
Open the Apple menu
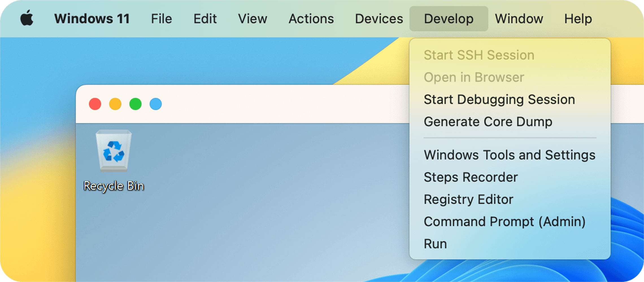pyautogui.click(x=27, y=18)
